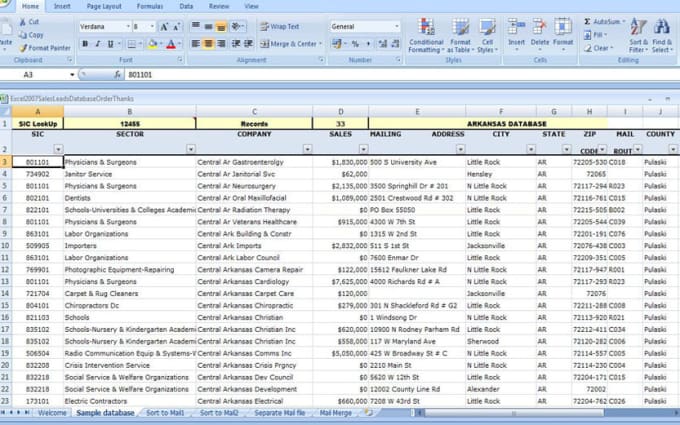Apply the yellow Fill Color bucket

click(152, 44)
